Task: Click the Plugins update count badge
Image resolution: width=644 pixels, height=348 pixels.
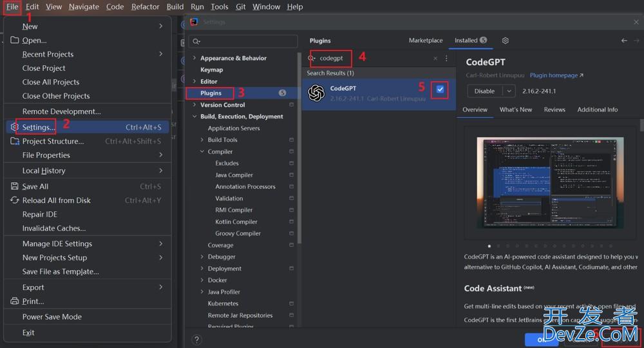Action: (282, 93)
